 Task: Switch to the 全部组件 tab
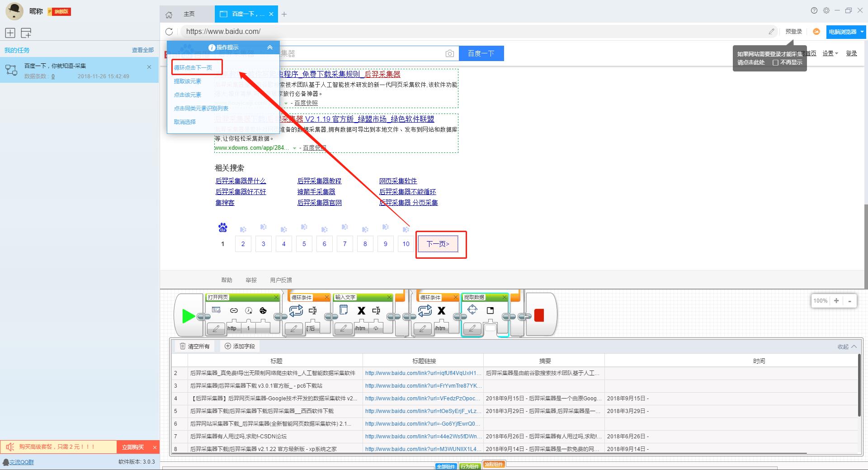coord(446,466)
